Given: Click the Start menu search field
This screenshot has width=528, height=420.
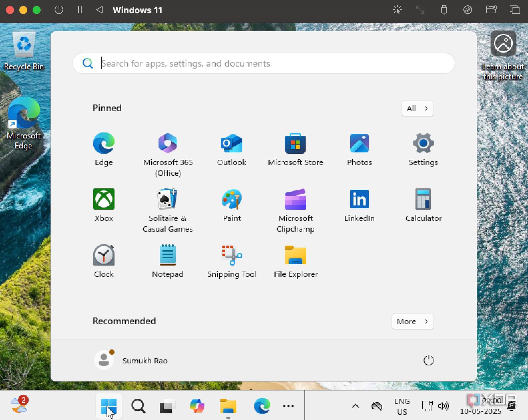Looking at the screenshot, I should point(263,63).
